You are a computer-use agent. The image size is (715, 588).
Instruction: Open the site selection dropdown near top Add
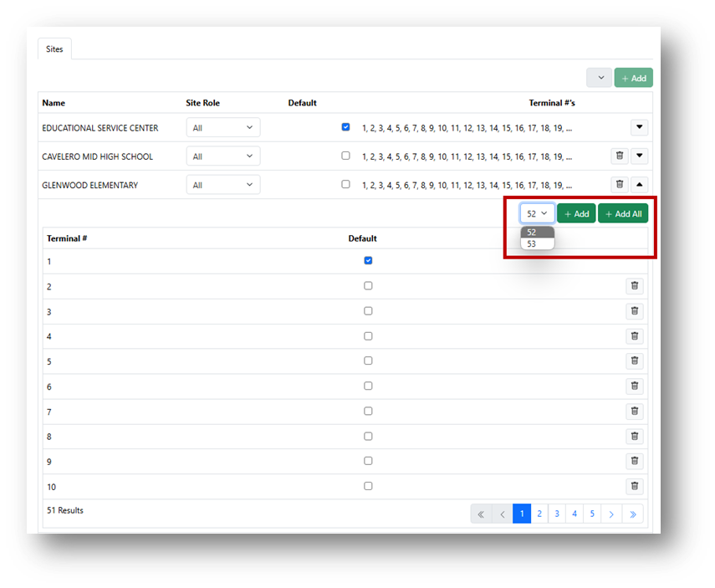tap(599, 78)
